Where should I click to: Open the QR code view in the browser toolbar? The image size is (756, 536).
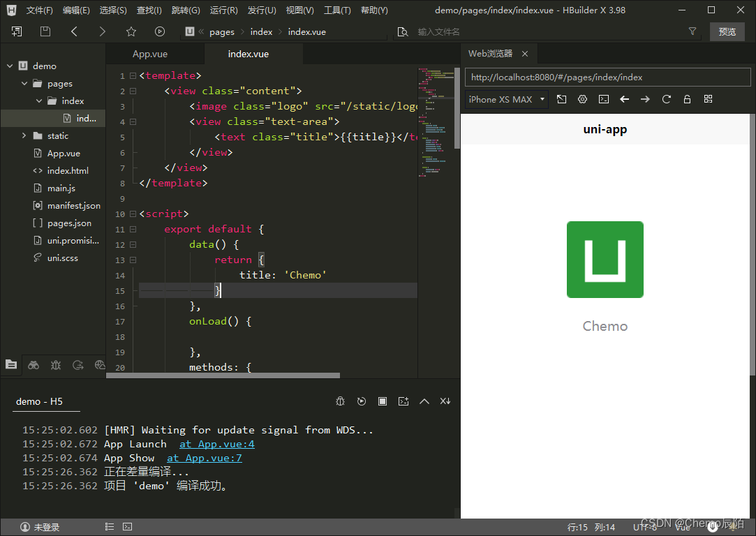coord(708,99)
